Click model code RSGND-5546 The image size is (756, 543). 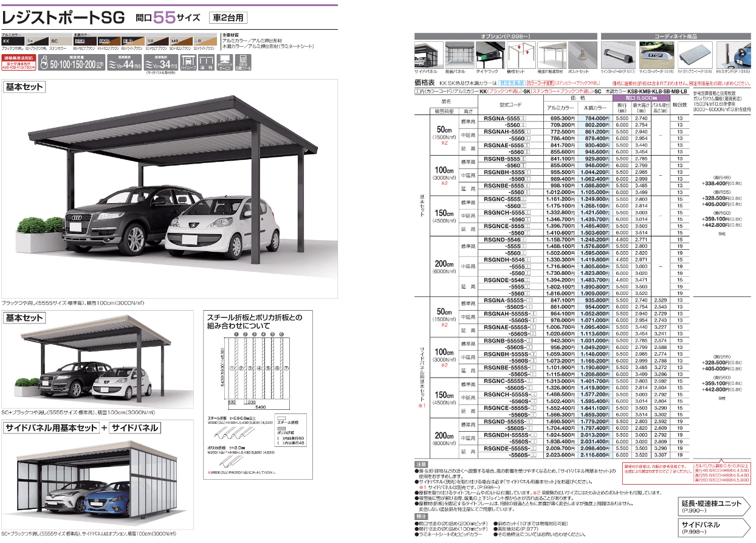pyautogui.click(x=506, y=240)
